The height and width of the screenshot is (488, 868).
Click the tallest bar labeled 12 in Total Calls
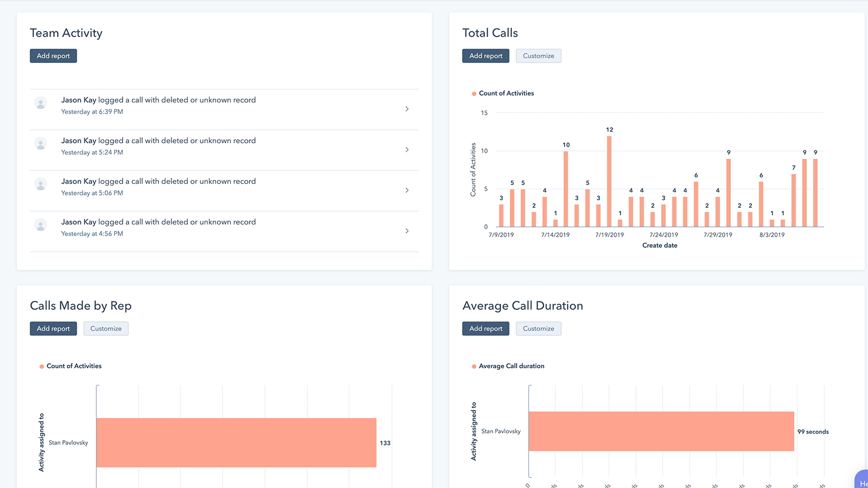tap(609, 182)
